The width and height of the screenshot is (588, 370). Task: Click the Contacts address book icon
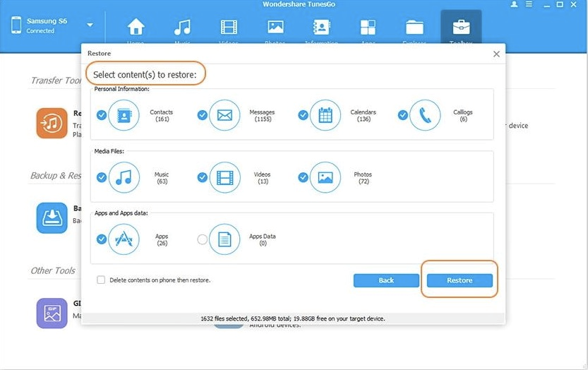point(124,115)
